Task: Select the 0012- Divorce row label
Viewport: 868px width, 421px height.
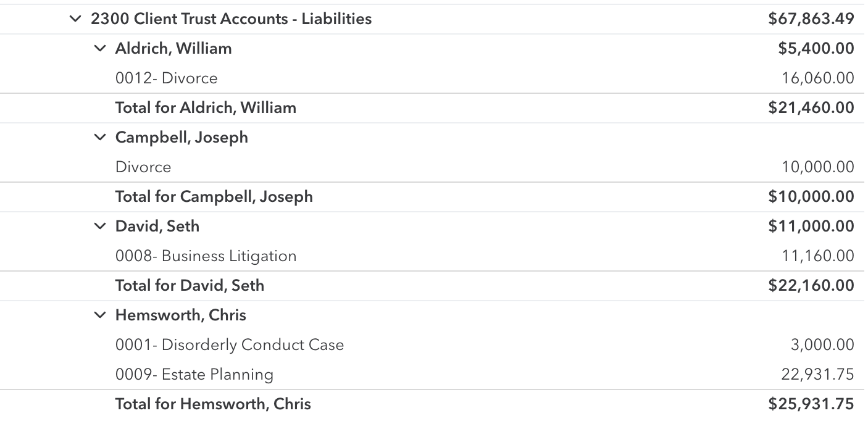Action: click(x=166, y=78)
